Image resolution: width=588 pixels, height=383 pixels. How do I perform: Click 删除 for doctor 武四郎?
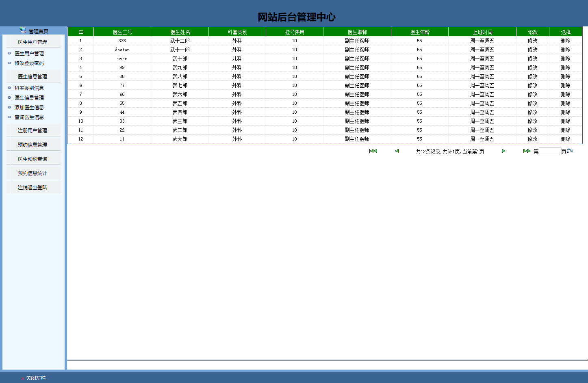coord(566,112)
